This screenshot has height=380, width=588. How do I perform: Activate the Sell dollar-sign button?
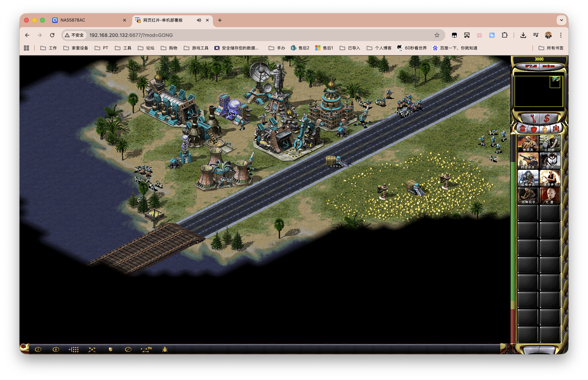(x=547, y=119)
